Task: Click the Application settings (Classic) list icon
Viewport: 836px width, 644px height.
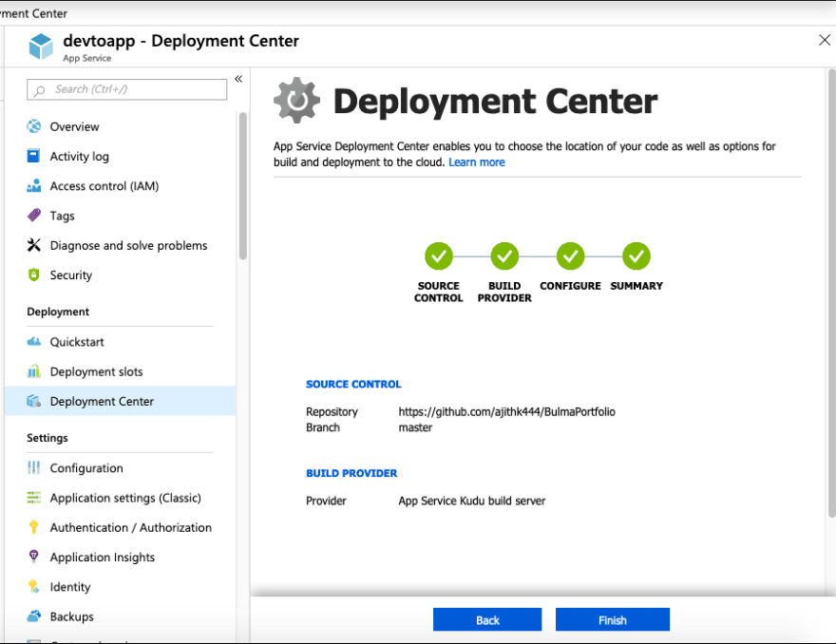Action: tap(33, 498)
